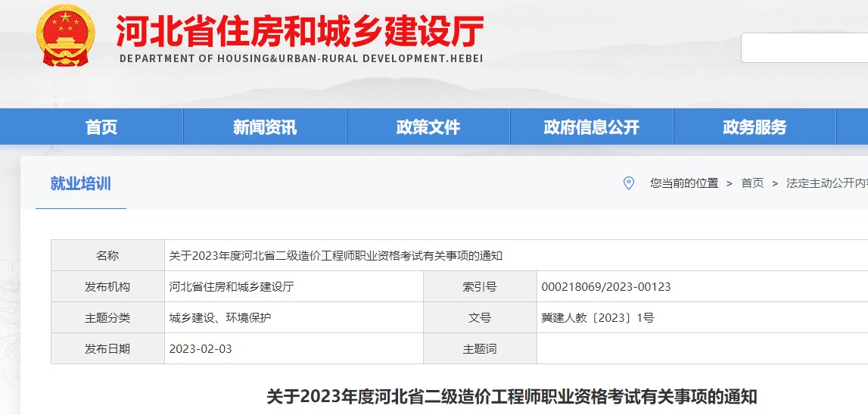Switch to the 就业培训 tab
The image size is (868, 415).
coord(80,183)
